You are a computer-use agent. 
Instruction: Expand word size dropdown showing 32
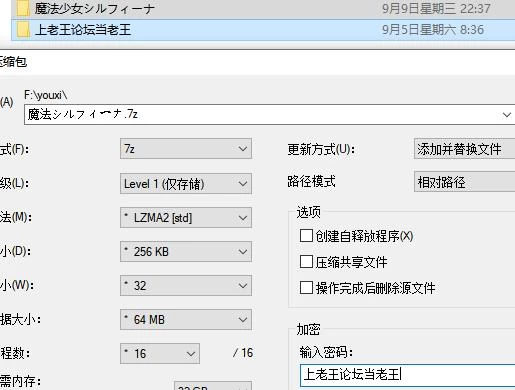coord(186,286)
